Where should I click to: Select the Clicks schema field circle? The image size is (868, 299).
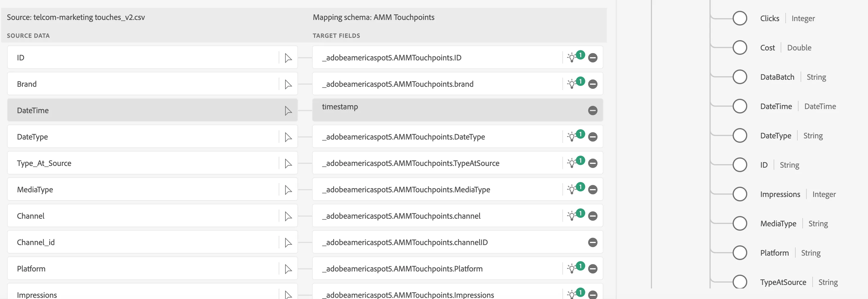pyautogui.click(x=740, y=18)
